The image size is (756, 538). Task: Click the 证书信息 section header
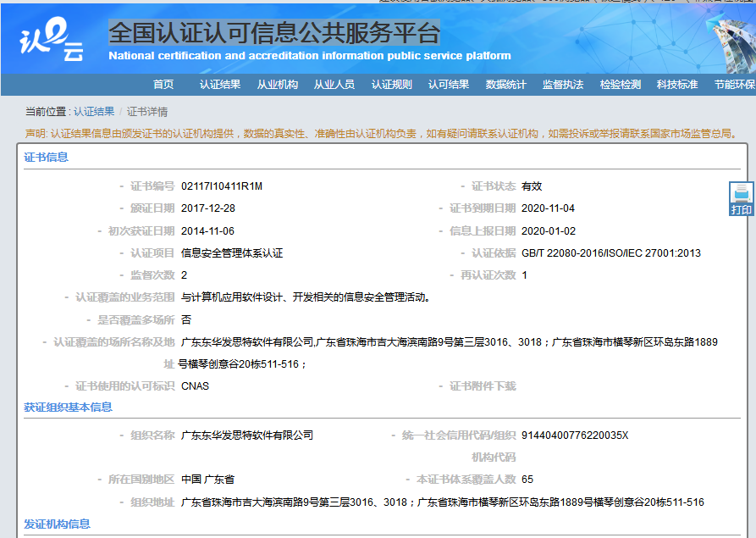47,156
